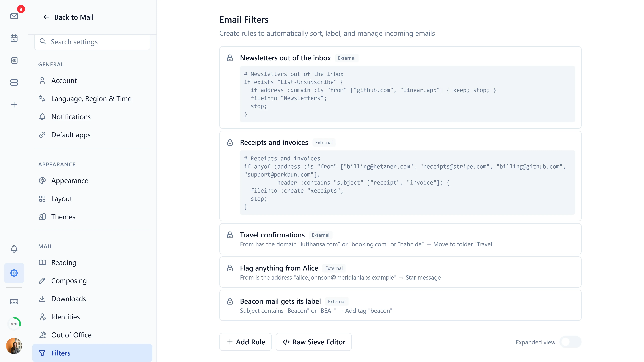644x362 pixels.
Task: Focus the Search settings field
Action: [92, 42]
